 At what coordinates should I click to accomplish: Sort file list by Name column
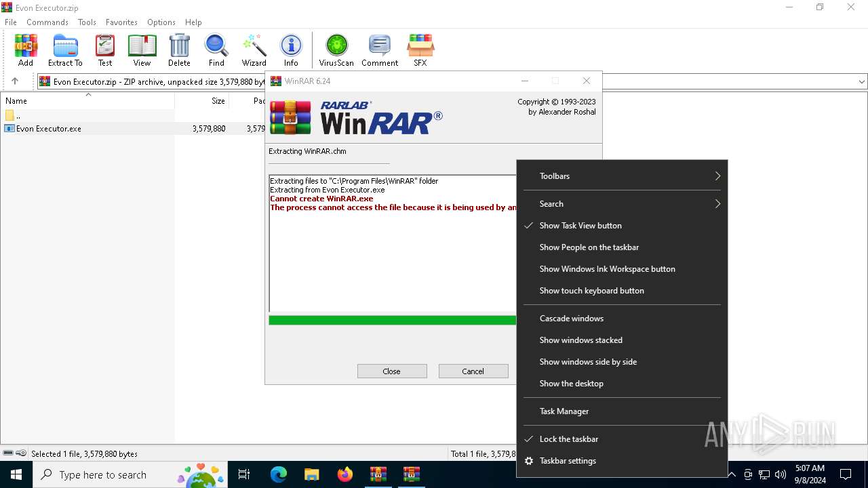click(87, 101)
